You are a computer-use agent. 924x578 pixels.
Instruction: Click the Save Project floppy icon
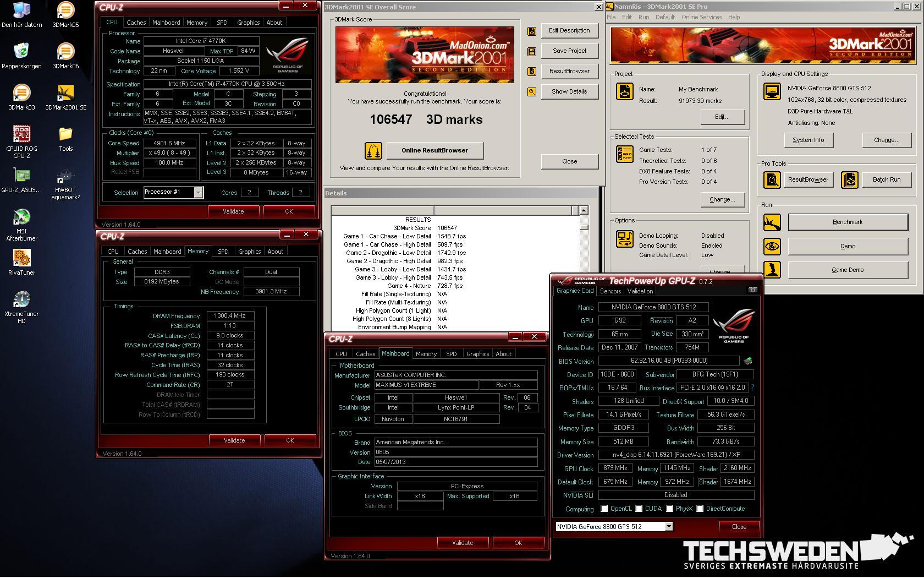(532, 51)
